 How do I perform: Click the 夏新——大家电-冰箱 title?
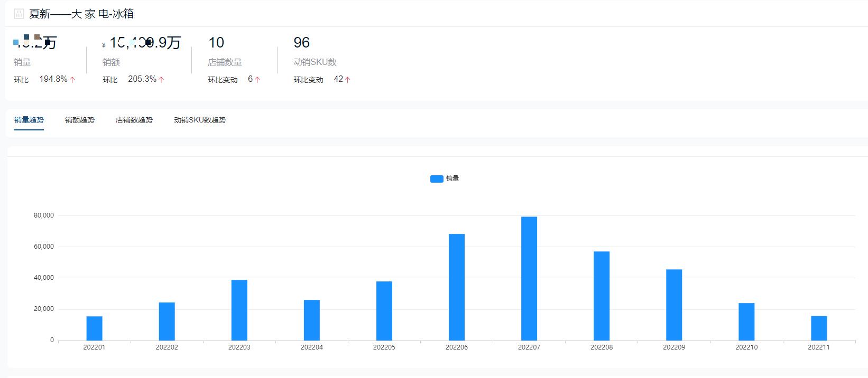[81, 14]
